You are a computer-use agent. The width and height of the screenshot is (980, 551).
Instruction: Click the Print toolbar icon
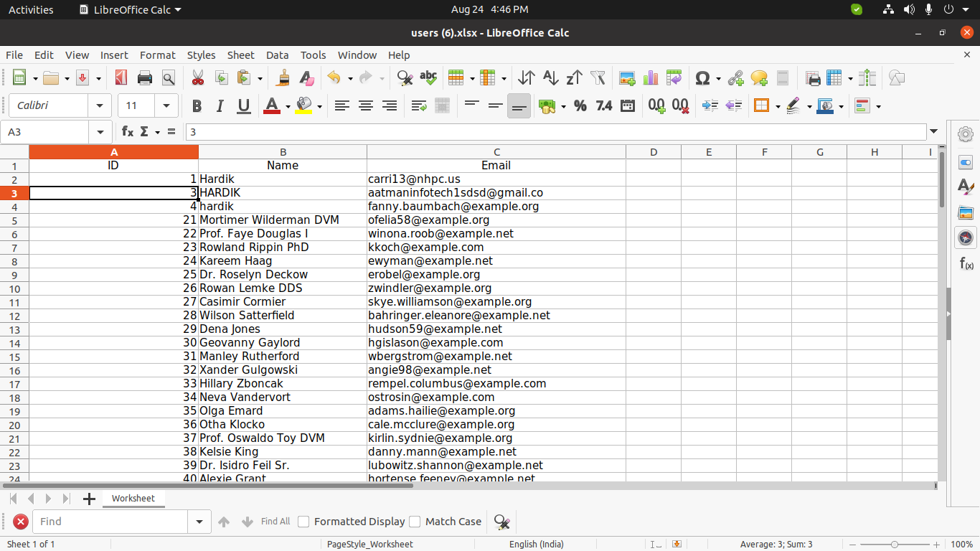click(x=145, y=77)
